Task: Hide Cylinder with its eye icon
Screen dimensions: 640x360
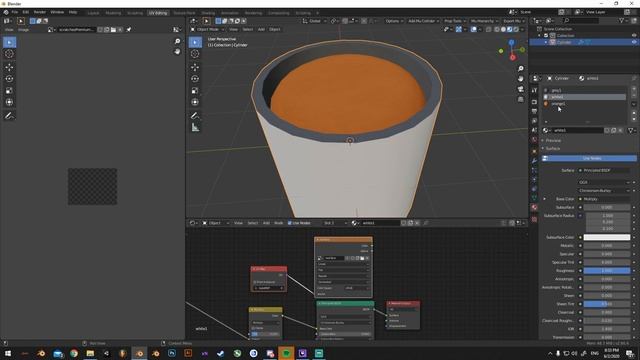Action: point(634,42)
